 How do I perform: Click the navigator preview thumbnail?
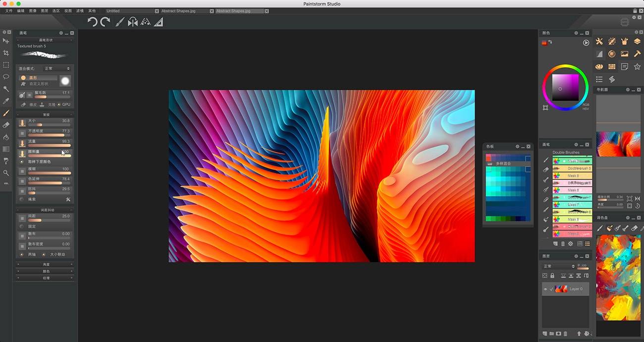coord(618,144)
